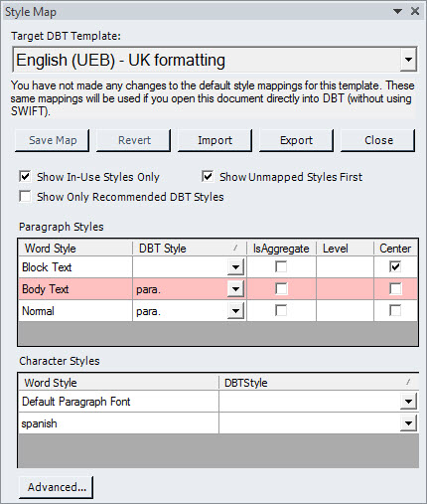Check IsAggregate for Body Text row
This screenshot has height=504, width=427.
(x=281, y=288)
